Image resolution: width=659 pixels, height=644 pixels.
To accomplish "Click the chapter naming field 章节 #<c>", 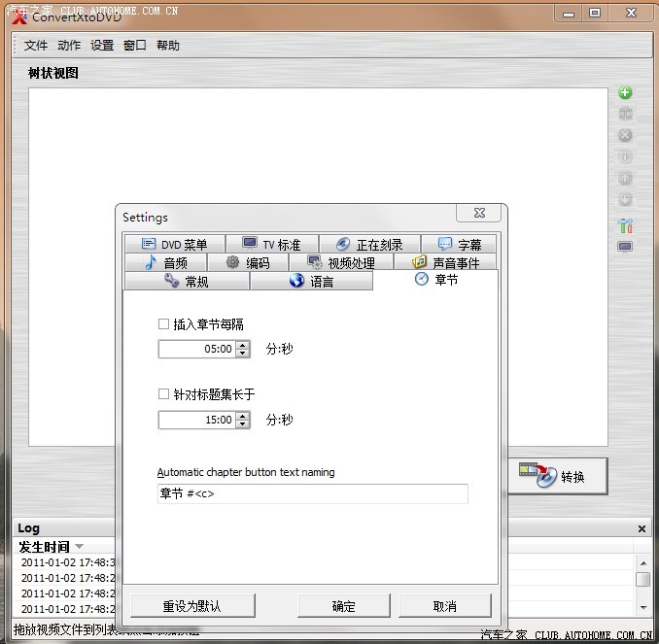I will pos(312,493).
